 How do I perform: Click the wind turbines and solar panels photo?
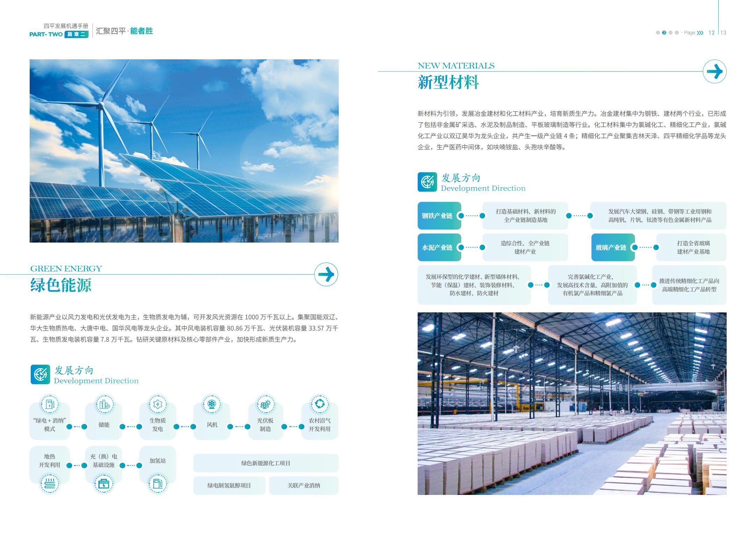pyautogui.click(x=184, y=151)
